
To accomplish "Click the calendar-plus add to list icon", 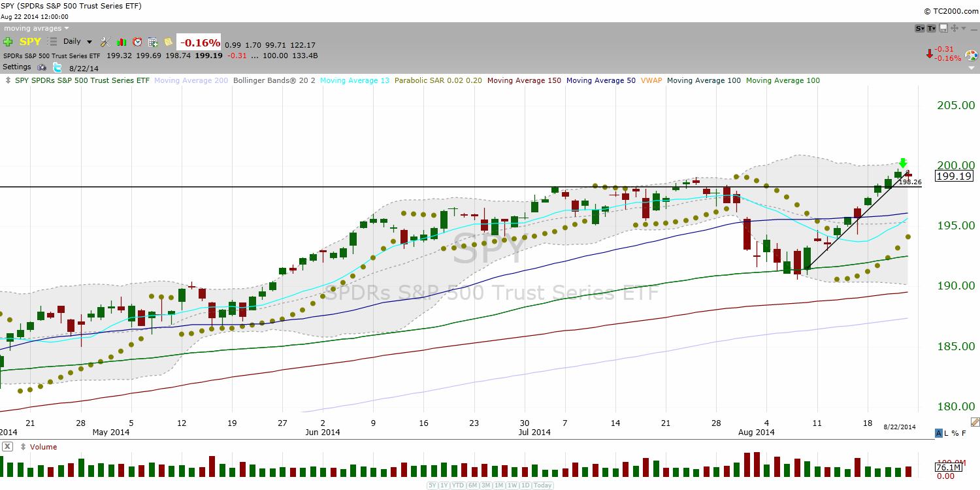I will click(153, 42).
